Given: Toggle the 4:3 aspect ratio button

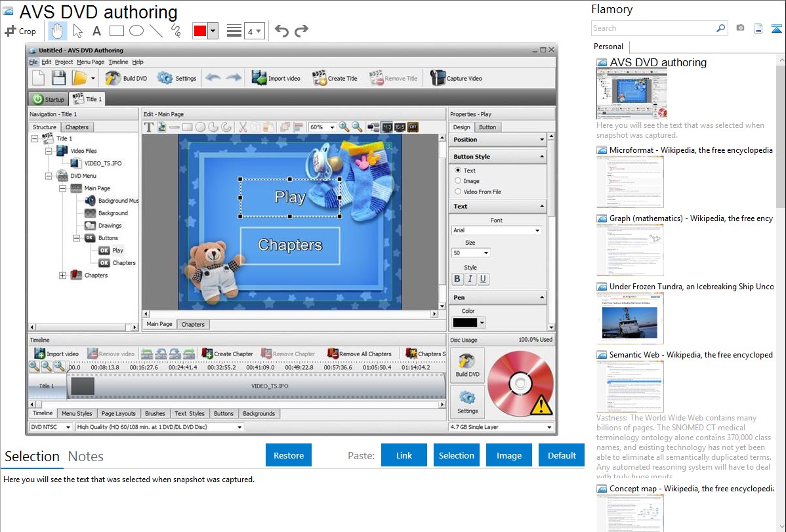Looking at the screenshot, I should [387, 127].
